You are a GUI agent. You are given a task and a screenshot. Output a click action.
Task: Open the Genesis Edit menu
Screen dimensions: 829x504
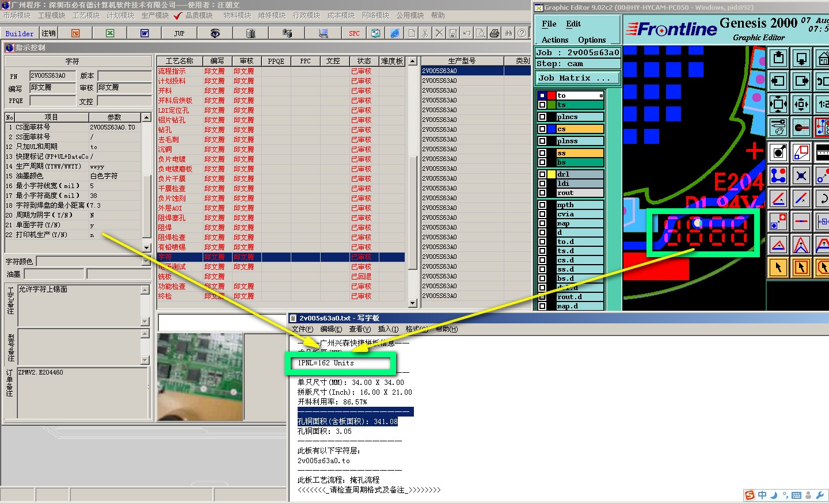(x=573, y=24)
